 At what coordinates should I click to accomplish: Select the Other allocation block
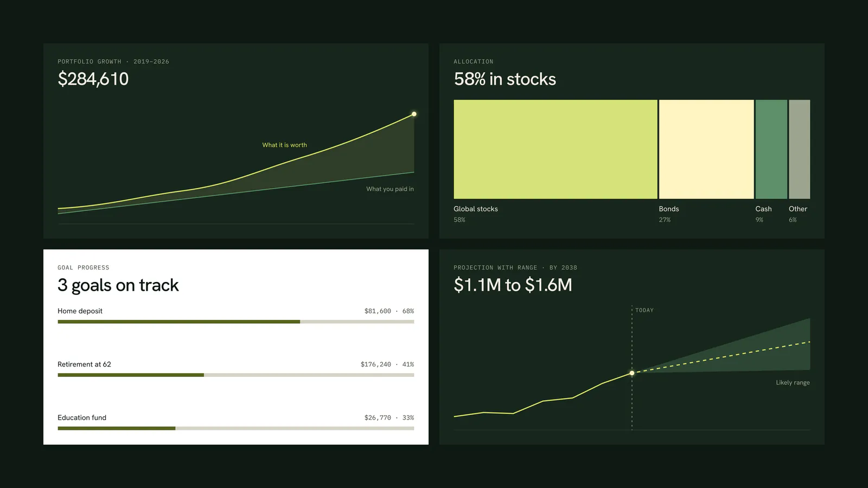tap(800, 149)
